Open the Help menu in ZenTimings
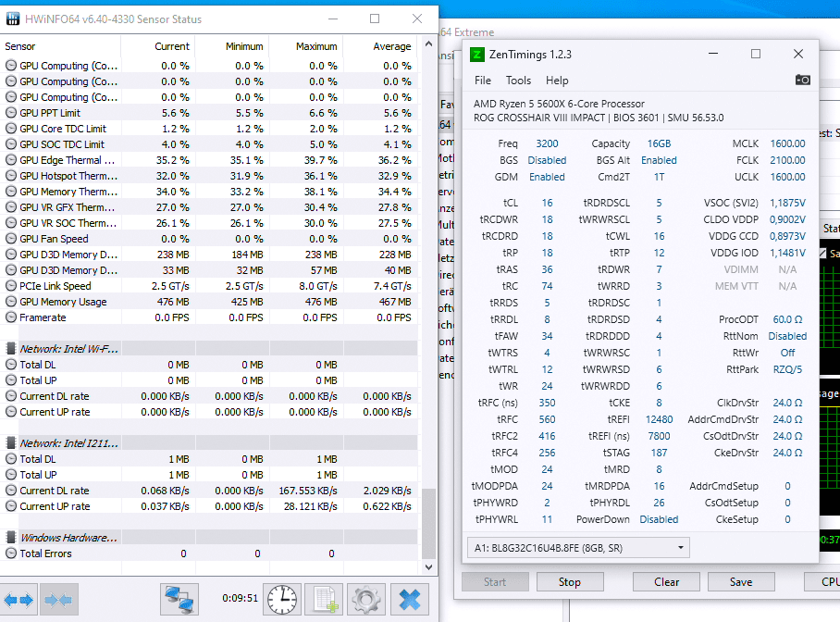840x622 pixels. [557, 81]
